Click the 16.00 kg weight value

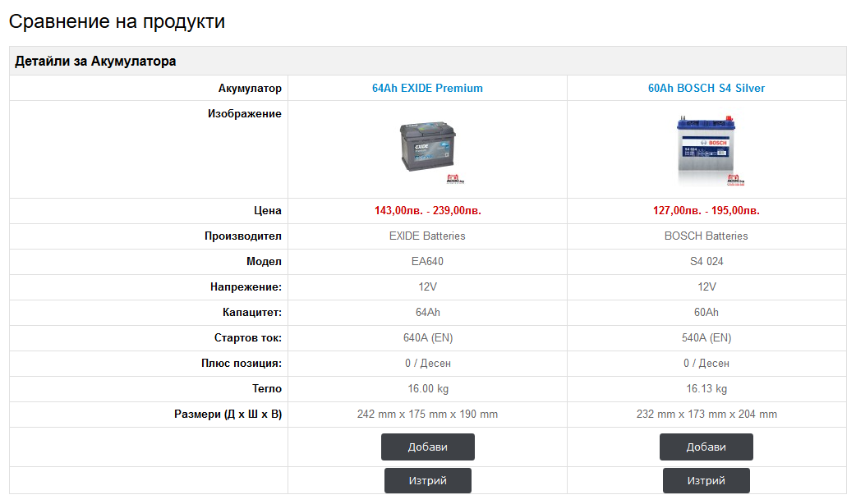[428, 389]
